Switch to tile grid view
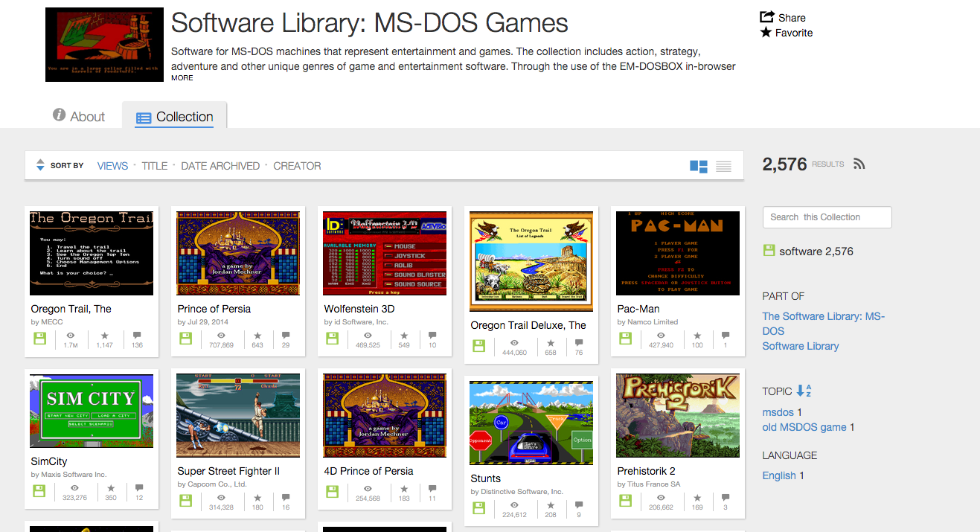 point(699,167)
